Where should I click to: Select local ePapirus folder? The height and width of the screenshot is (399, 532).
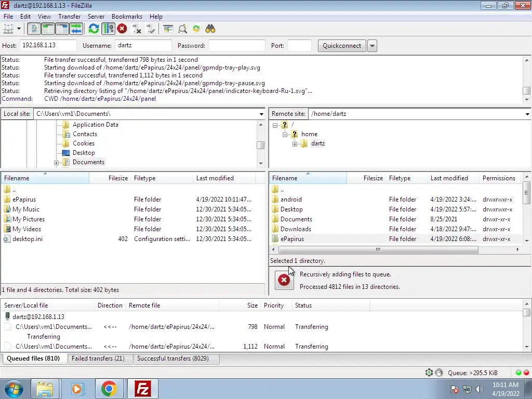pyautogui.click(x=24, y=199)
